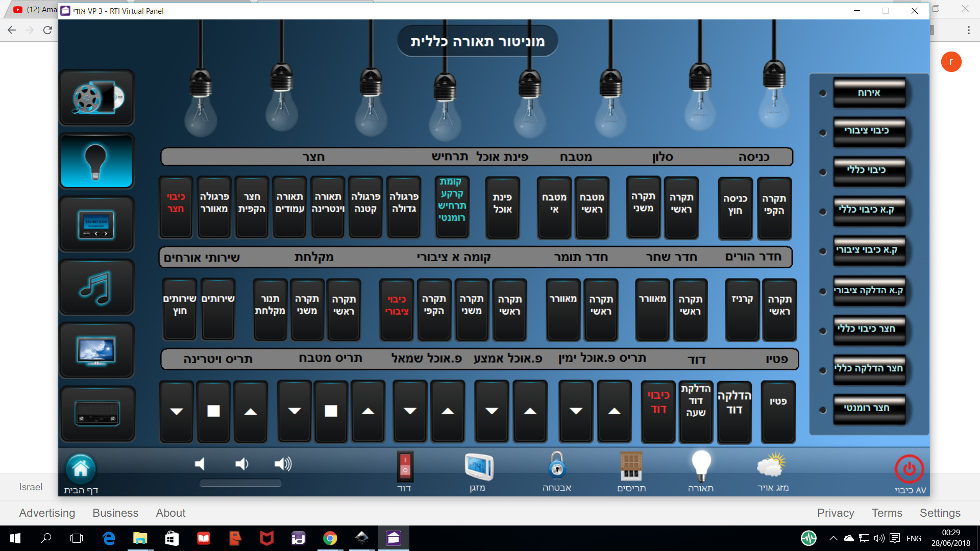Open the TV screen sidebar icon

97,350
